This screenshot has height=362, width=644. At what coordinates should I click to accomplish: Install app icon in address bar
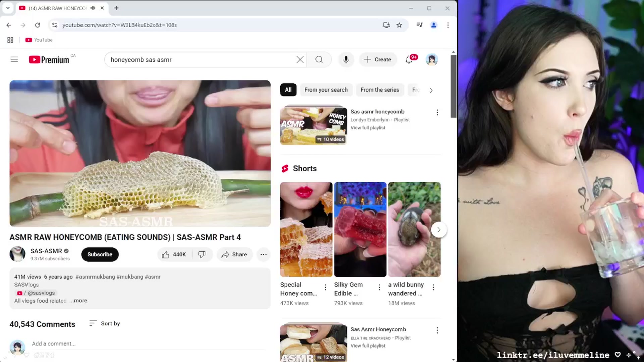coord(386,25)
